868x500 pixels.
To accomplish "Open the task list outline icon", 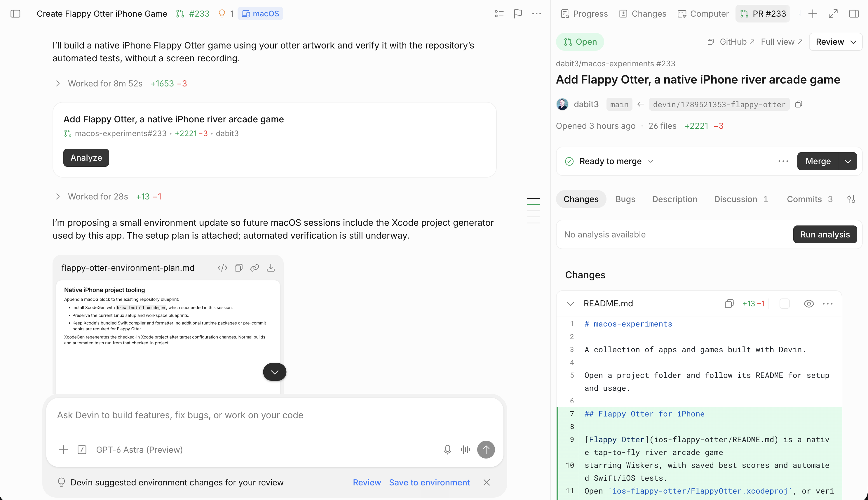I will (x=499, y=14).
